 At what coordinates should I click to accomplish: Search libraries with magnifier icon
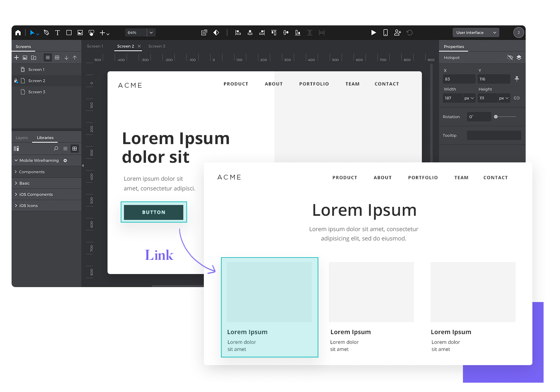pos(56,149)
